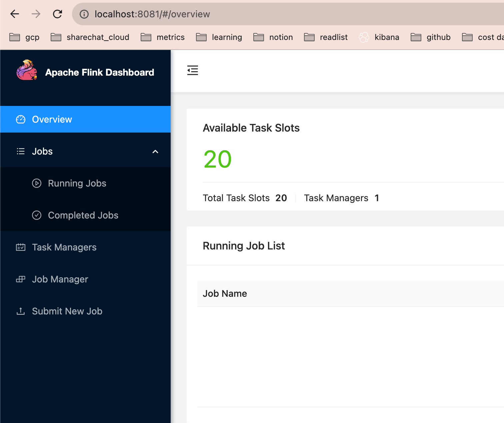Open the kibana bookmark
Viewport: 504px width, 423px height.
click(x=379, y=37)
